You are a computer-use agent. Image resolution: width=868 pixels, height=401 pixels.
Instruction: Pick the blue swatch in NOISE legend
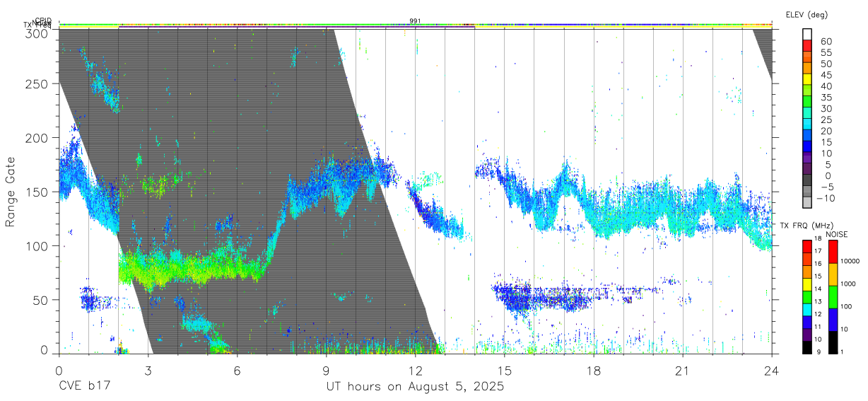(x=833, y=320)
